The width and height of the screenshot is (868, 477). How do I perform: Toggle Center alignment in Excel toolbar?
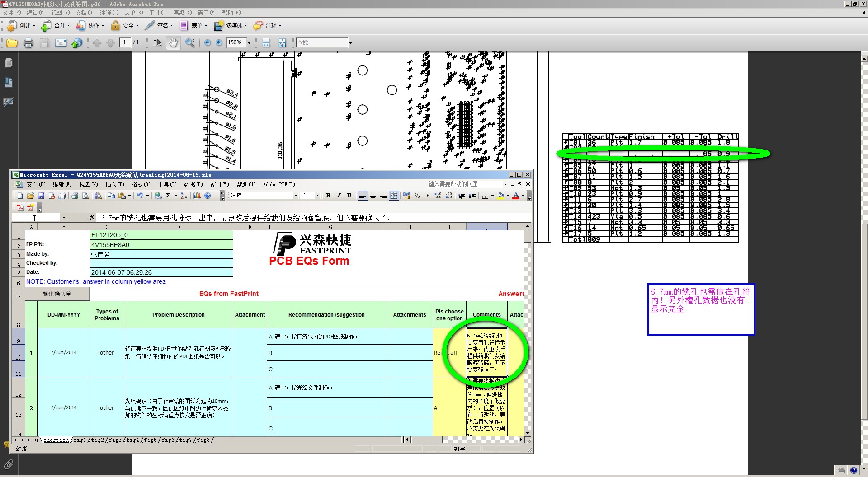[x=373, y=196]
